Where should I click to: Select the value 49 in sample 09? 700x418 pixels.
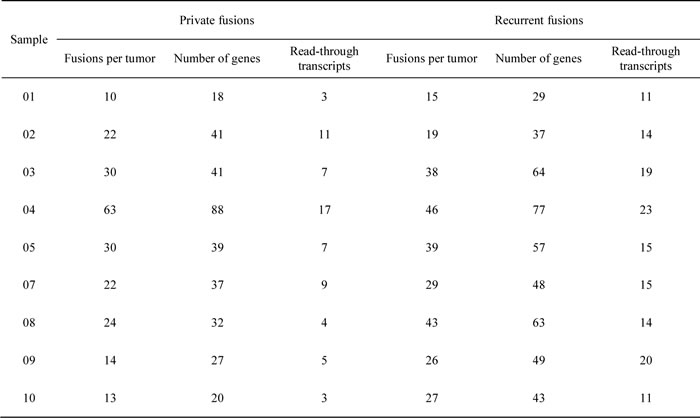pos(539,360)
